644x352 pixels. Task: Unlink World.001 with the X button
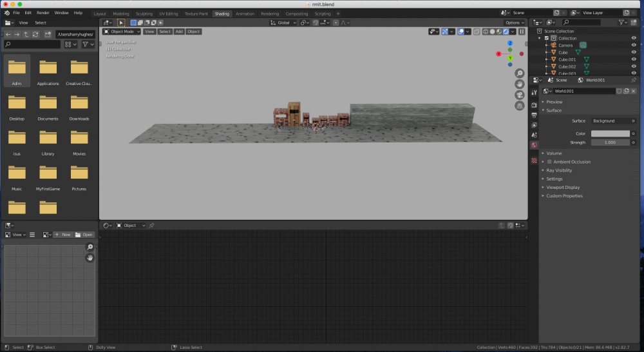coord(633,91)
